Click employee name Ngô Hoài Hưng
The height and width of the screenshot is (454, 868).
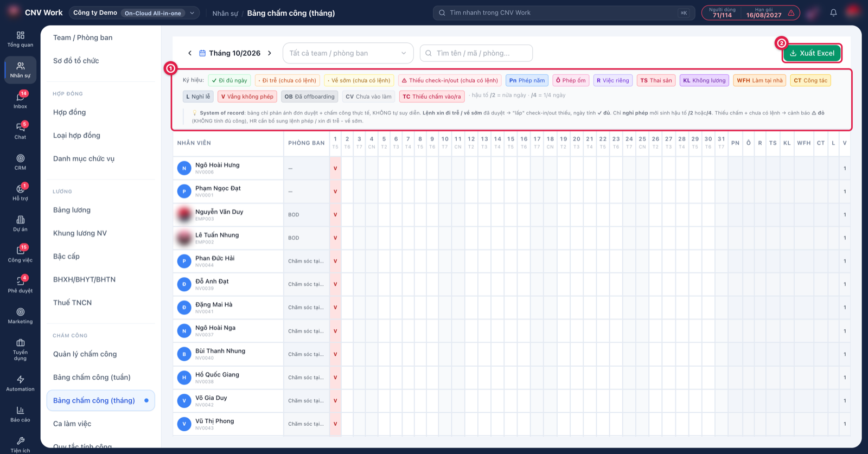pyautogui.click(x=217, y=165)
